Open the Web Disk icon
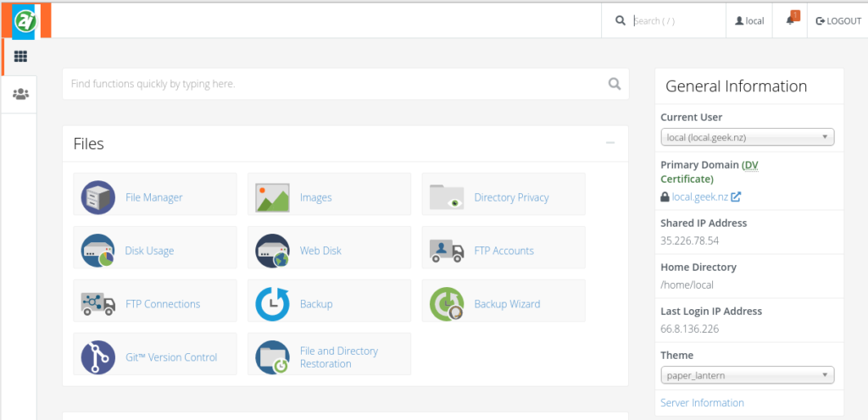The width and height of the screenshot is (868, 420). [272, 251]
